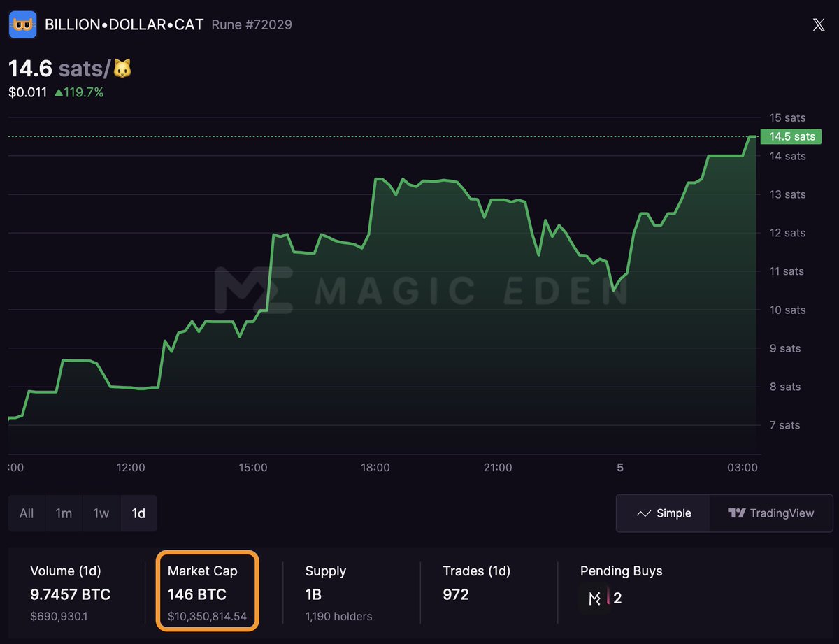Image resolution: width=839 pixels, height=644 pixels.
Task: Click the 15:00 time axis label
Action: click(253, 467)
